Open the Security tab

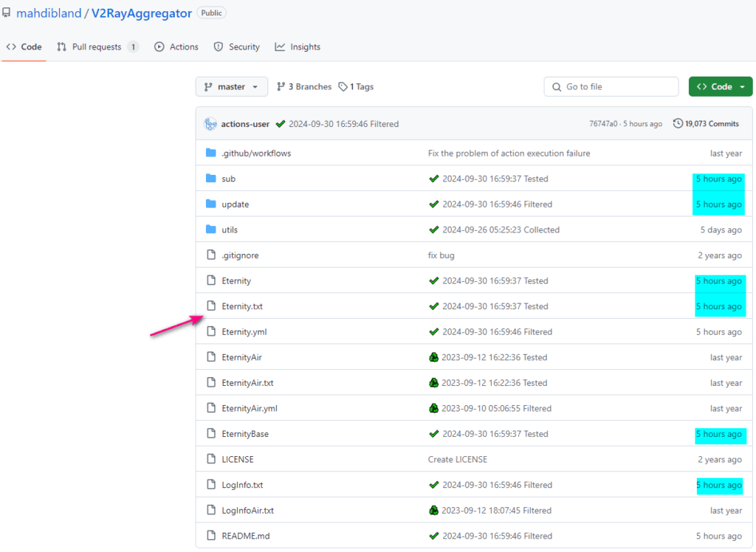click(x=237, y=46)
